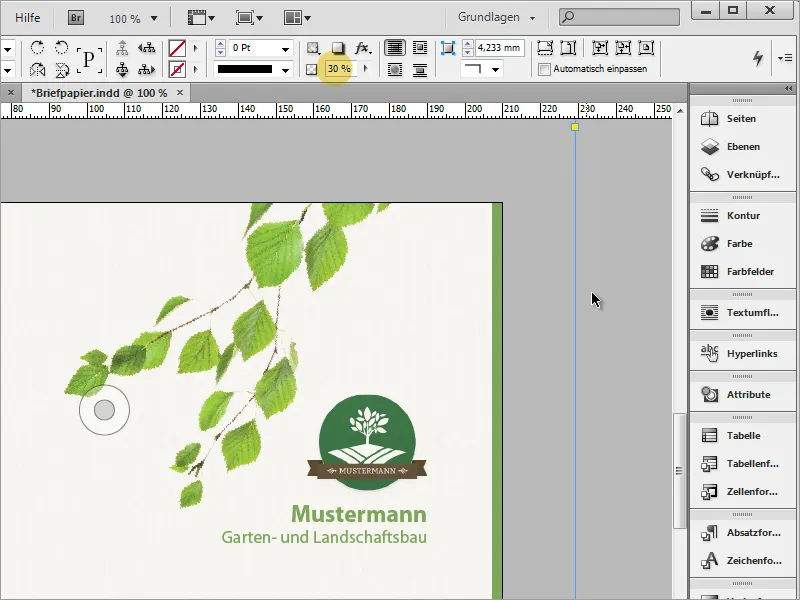Viewport: 800px width, 600px height.
Task: Fit content proportionally icon
Action: click(568, 48)
